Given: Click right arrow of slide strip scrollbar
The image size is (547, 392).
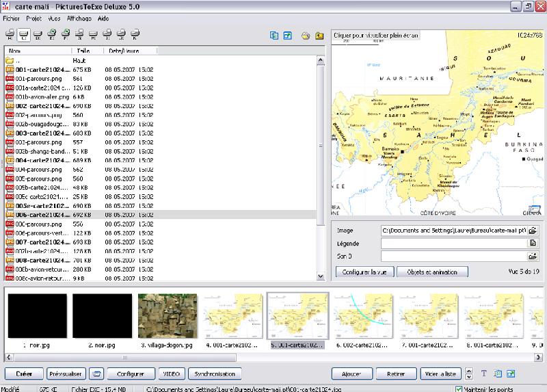Looking at the screenshot, I should (538, 357).
